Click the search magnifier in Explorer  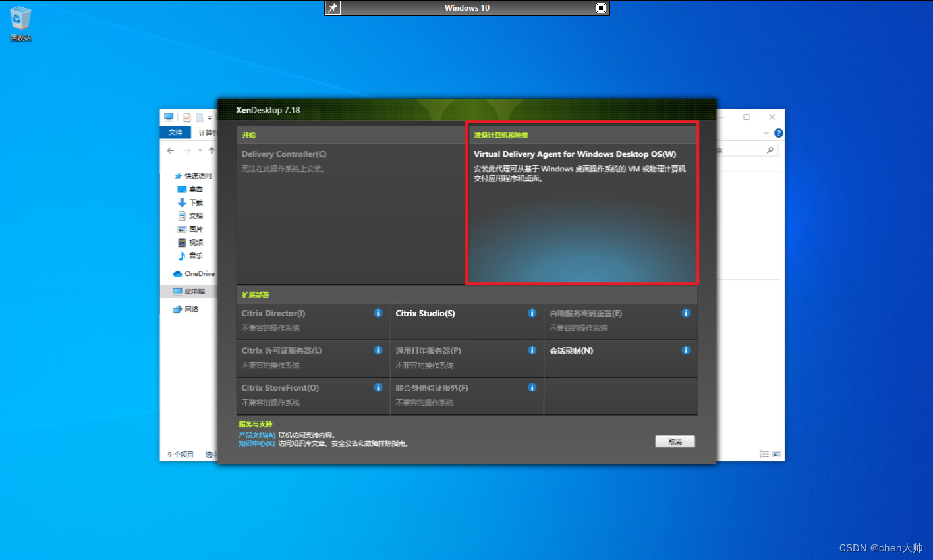click(770, 150)
